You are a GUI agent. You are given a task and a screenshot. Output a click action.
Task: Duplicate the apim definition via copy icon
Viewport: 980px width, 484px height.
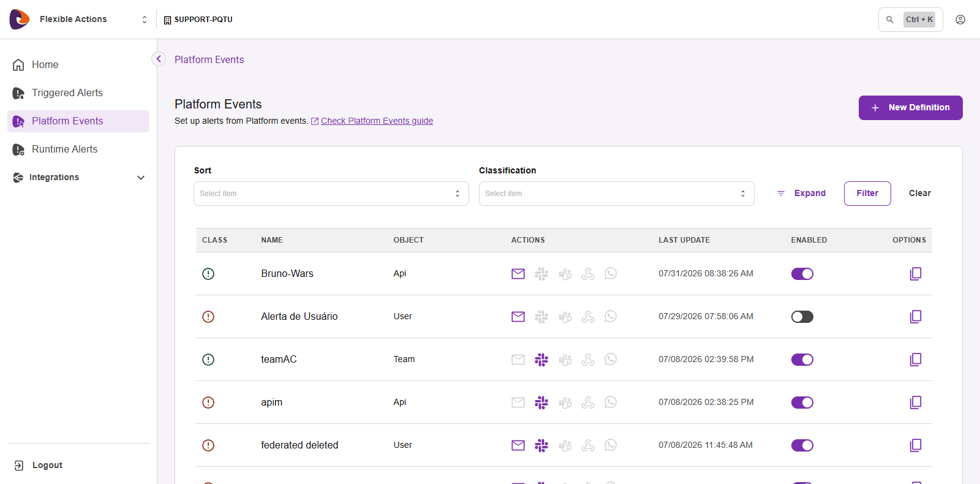(x=916, y=403)
